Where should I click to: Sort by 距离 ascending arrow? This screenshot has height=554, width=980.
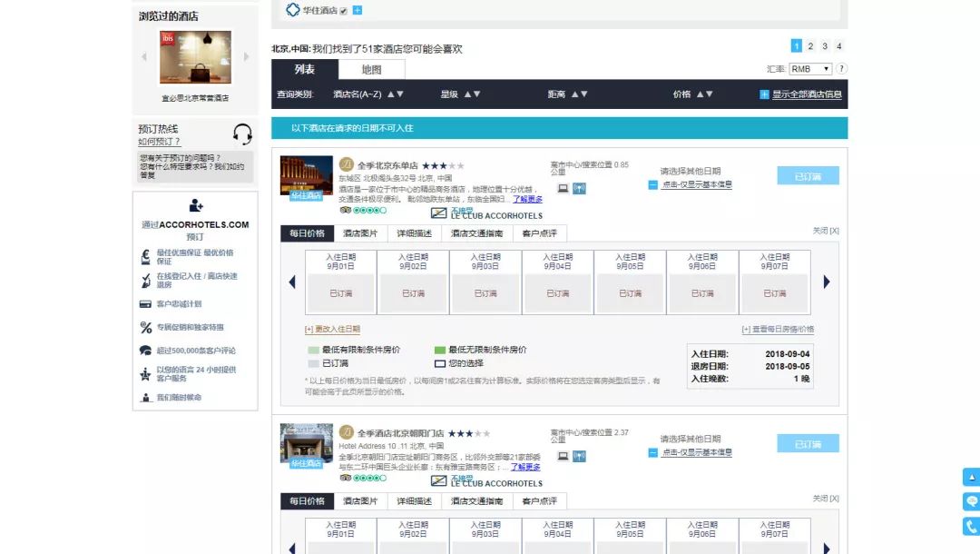(575, 94)
